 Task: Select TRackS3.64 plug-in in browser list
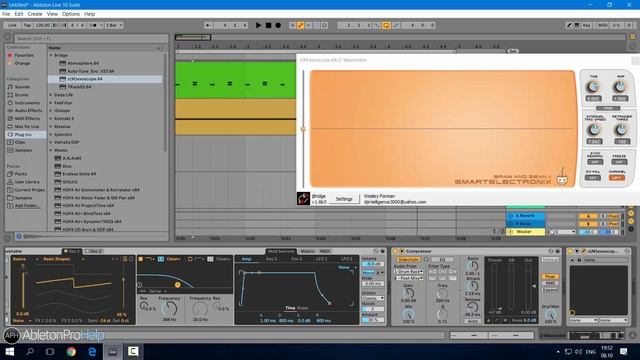79,87
